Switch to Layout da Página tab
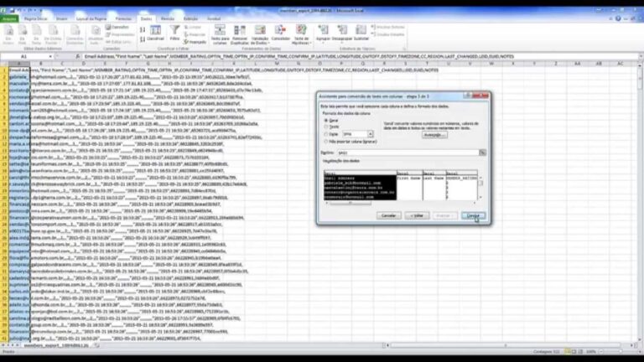Screen dimensions: 644x362 [91, 18]
